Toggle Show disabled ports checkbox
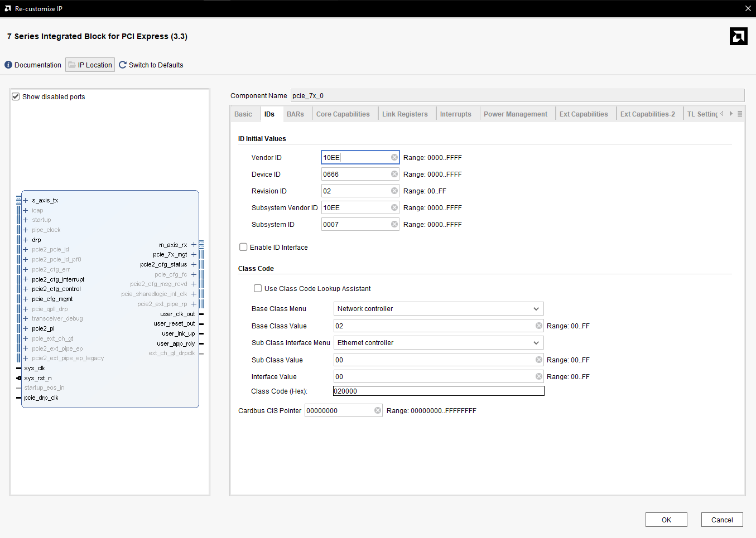 16,96
